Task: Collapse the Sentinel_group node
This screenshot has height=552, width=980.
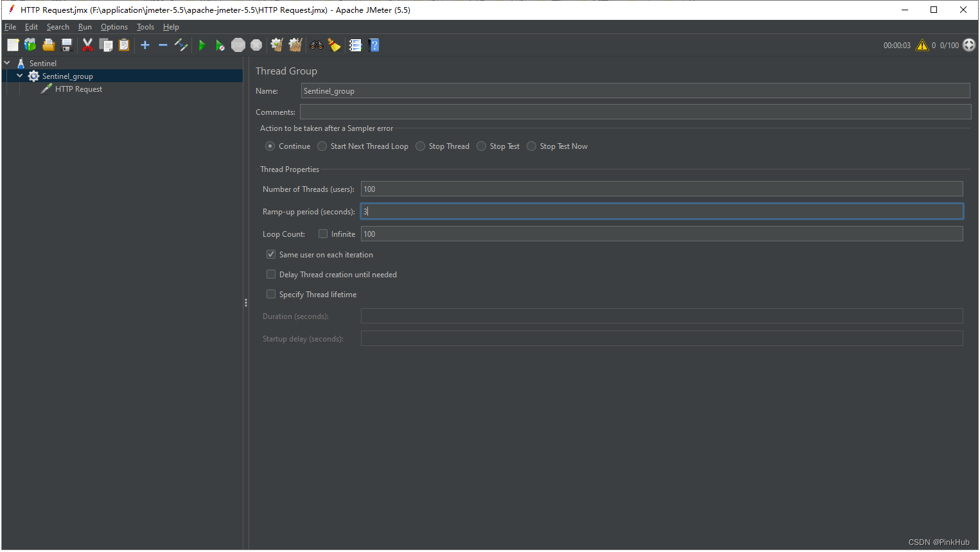Action: (x=20, y=76)
